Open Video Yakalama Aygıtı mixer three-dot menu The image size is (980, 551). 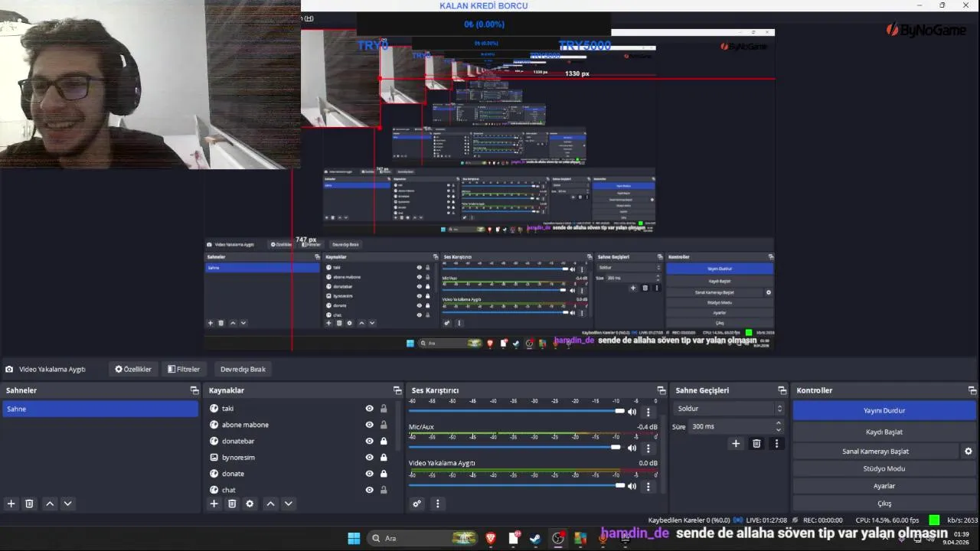[648, 486]
